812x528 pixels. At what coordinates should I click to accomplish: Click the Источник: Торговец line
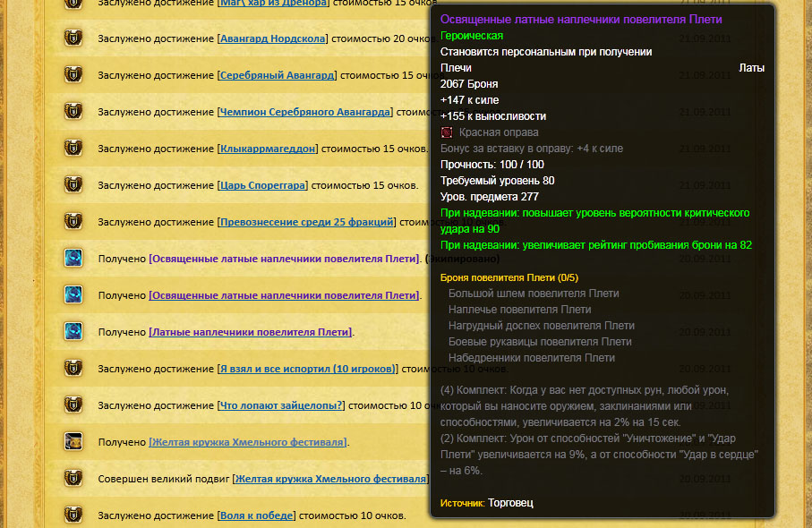pos(486,503)
